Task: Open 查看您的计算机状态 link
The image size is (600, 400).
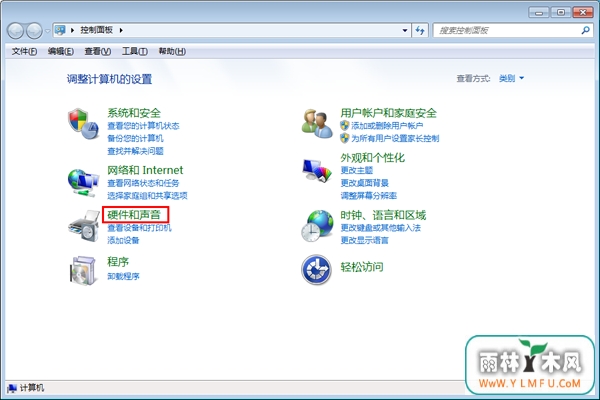Action: (143, 126)
